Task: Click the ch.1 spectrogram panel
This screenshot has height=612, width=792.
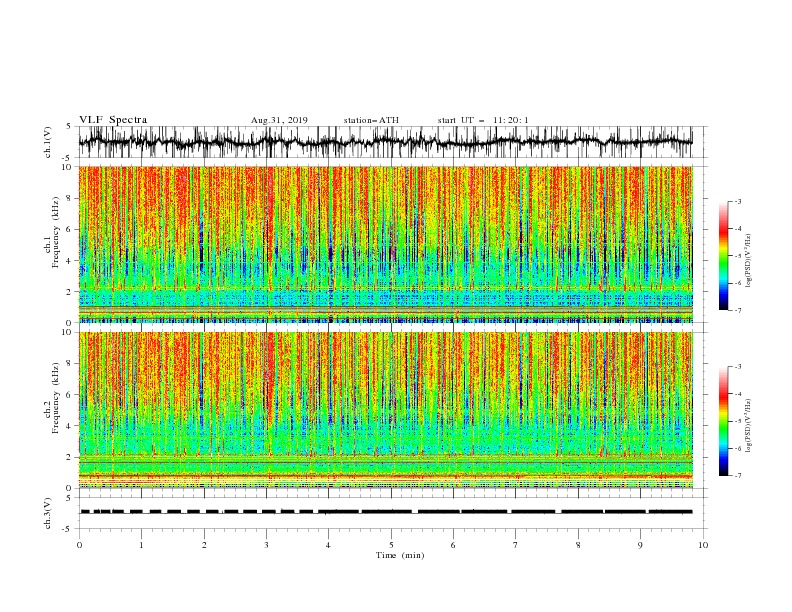Action: tap(386, 244)
